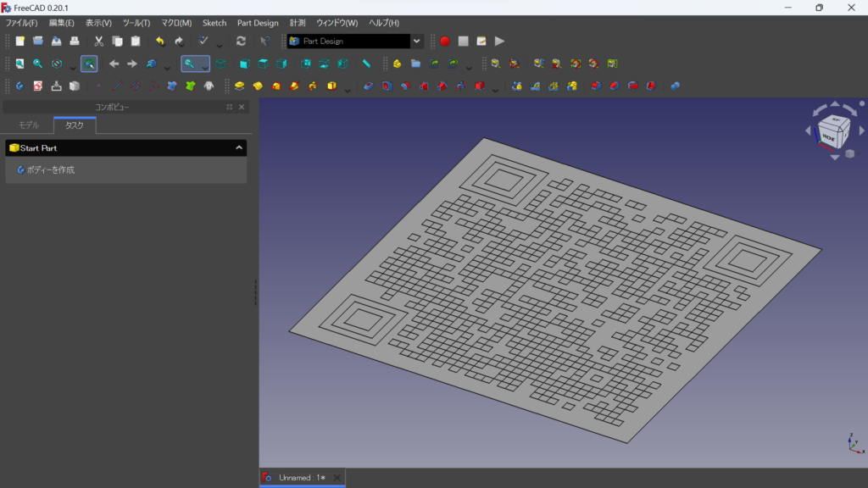Close the Unnamed : 1 document tab
Viewport: 868px width, 488px height.
[337, 478]
